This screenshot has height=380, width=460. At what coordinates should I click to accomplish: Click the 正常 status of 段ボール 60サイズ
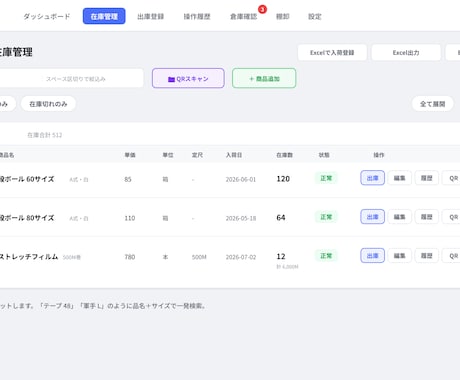click(x=326, y=178)
